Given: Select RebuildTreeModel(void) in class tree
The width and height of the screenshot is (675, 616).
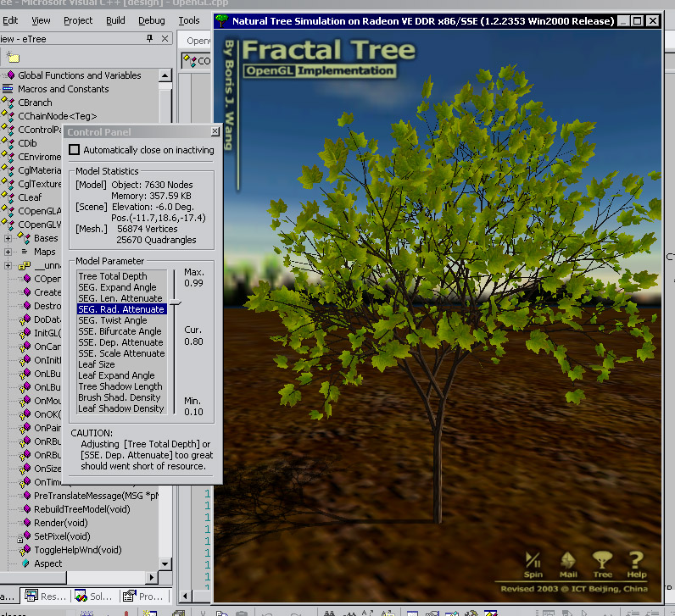Looking at the screenshot, I should (82, 509).
